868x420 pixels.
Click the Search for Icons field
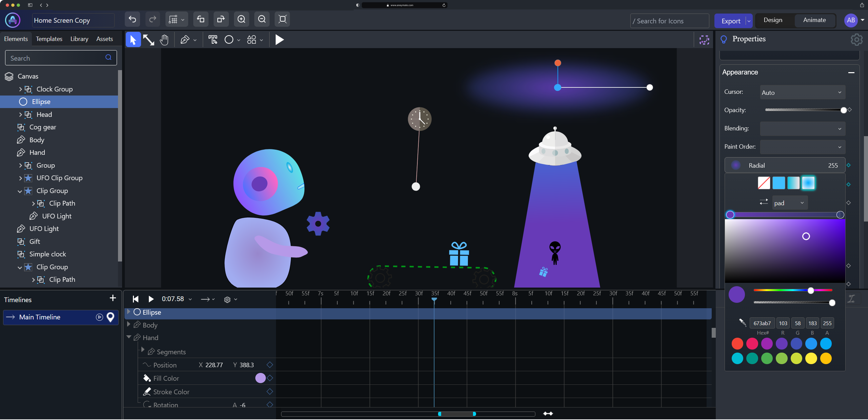670,21
